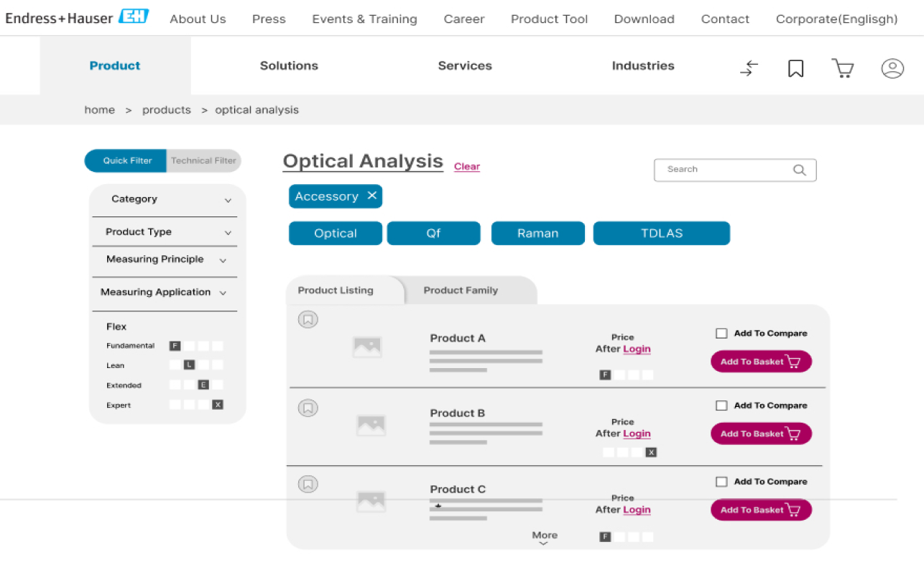Select the Expert X flex level box
This screenshot has height=578, width=924.
point(218,405)
